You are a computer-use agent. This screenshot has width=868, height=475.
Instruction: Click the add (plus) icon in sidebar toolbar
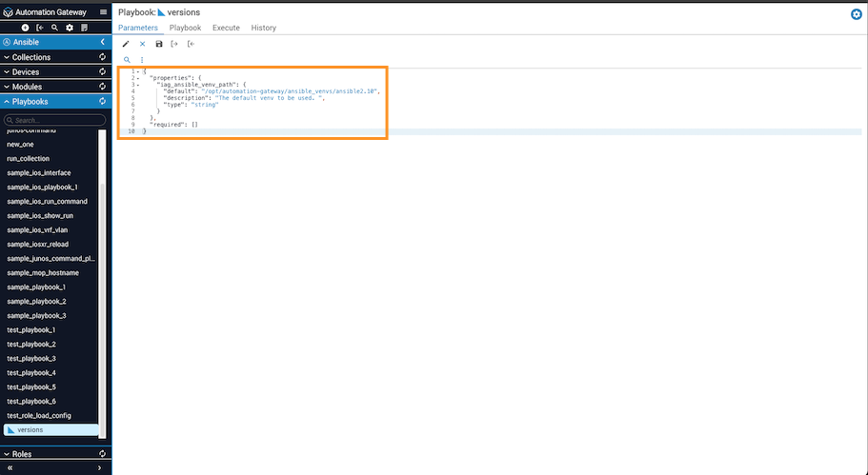tap(25, 28)
